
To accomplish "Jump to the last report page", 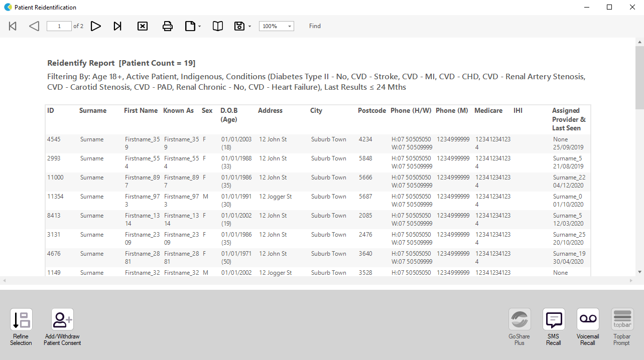I will pos(117,26).
